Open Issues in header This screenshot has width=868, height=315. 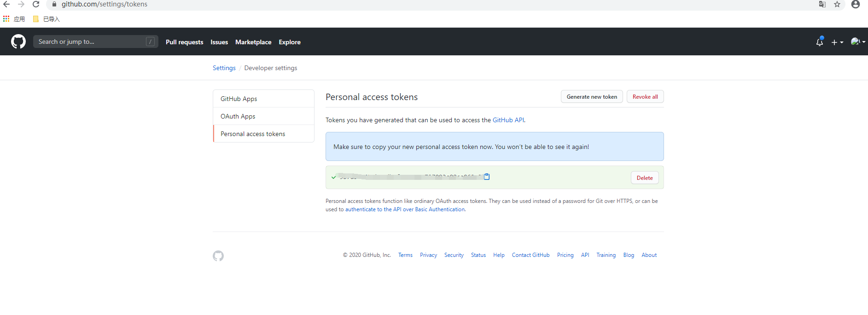219,42
